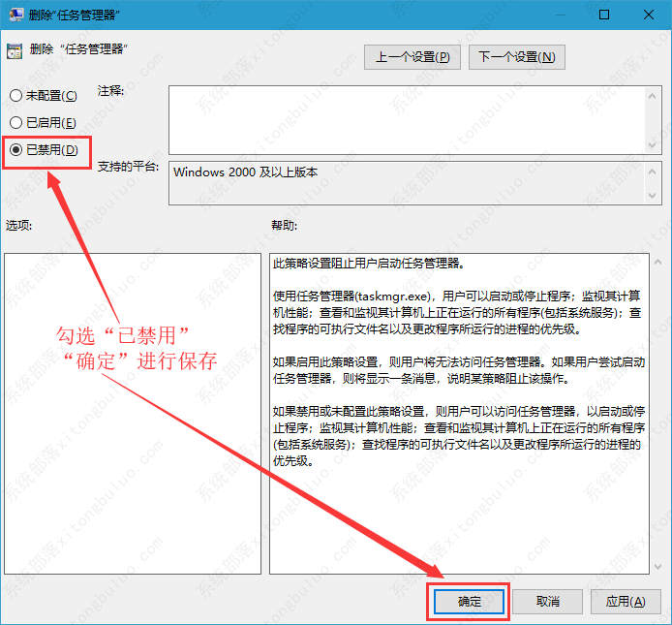Select the 未配置(C) radio option
The height and width of the screenshot is (625, 672).
point(15,96)
